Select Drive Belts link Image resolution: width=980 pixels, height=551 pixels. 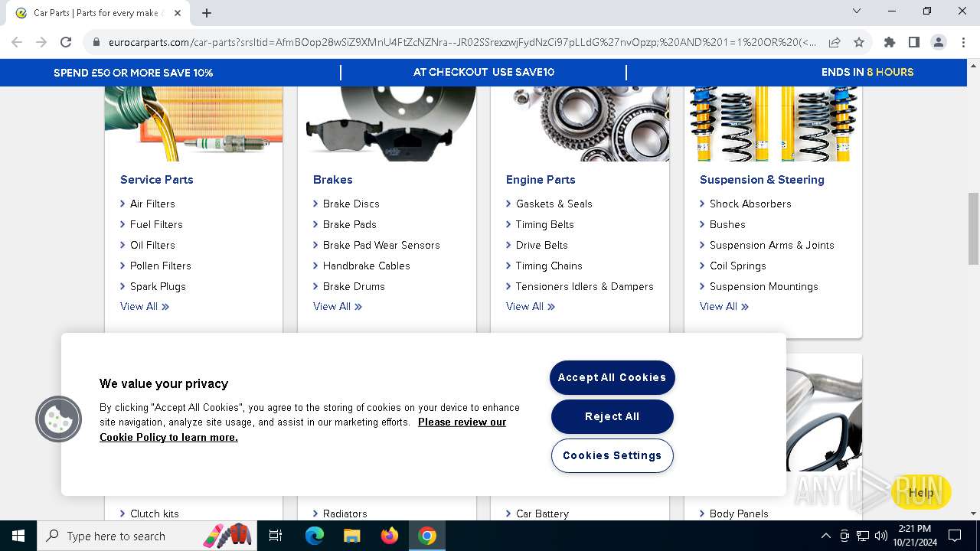541,245
